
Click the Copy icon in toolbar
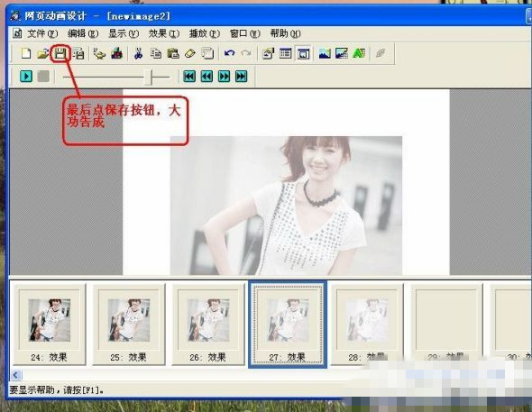pos(156,53)
